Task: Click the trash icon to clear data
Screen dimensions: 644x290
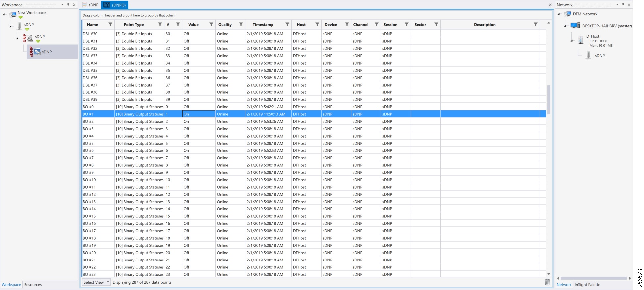Action: pos(547,282)
